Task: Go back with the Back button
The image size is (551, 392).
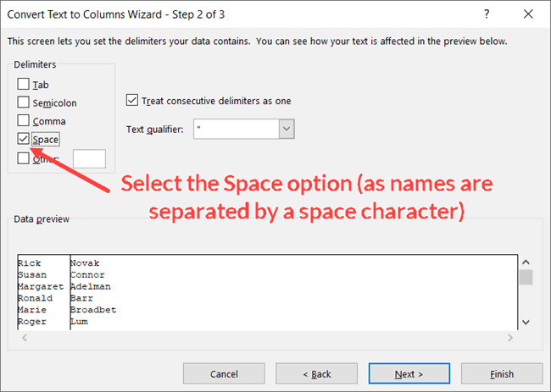Action: click(x=316, y=373)
